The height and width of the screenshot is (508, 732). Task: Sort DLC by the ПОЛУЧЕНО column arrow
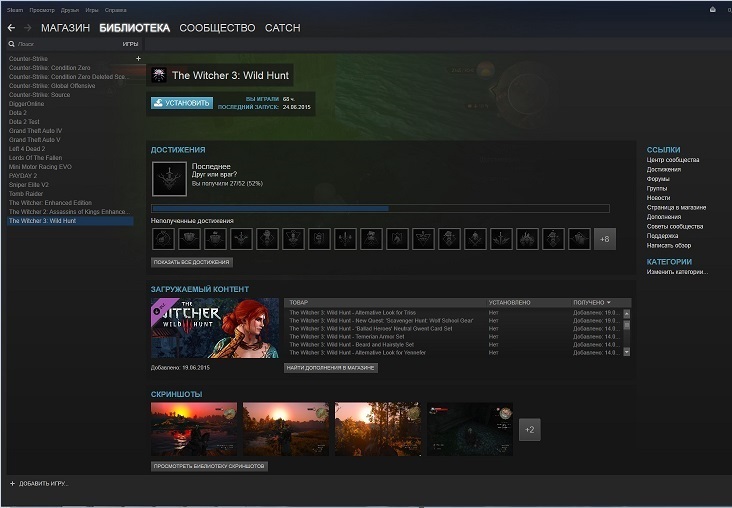(608, 303)
